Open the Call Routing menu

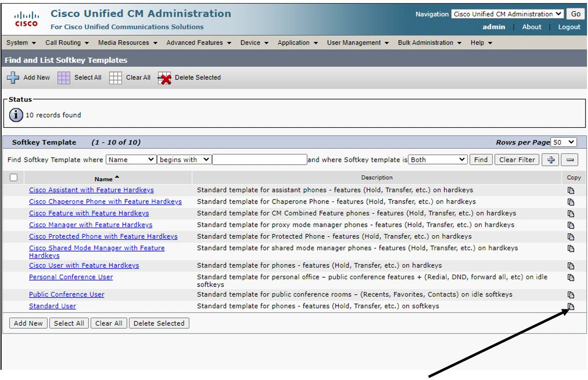tap(67, 43)
